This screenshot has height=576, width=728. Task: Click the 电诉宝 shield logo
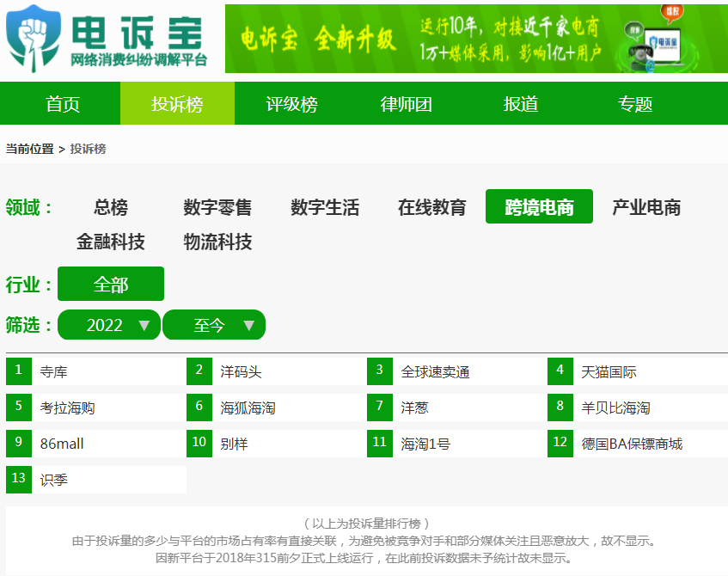34,38
